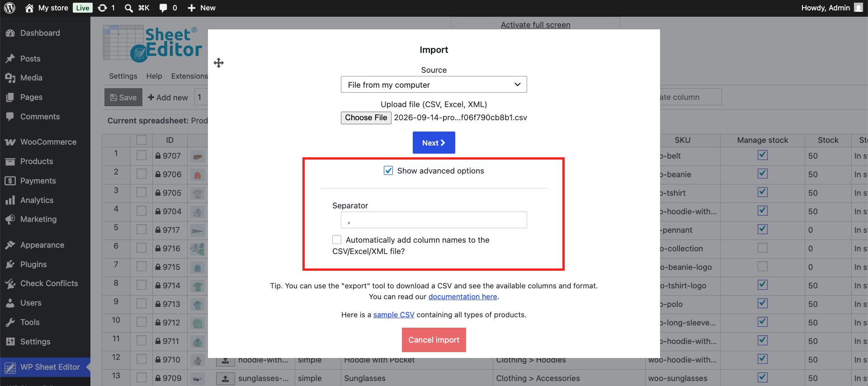Screen dimensions: 868x386
Task: Open the search icon in the admin bar
Action: [129, 8]
